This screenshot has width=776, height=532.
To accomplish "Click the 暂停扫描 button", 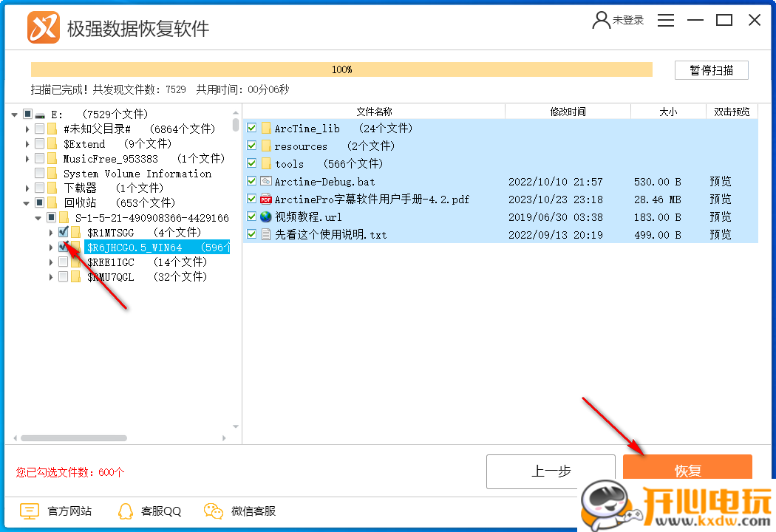I will coord(711,70).
